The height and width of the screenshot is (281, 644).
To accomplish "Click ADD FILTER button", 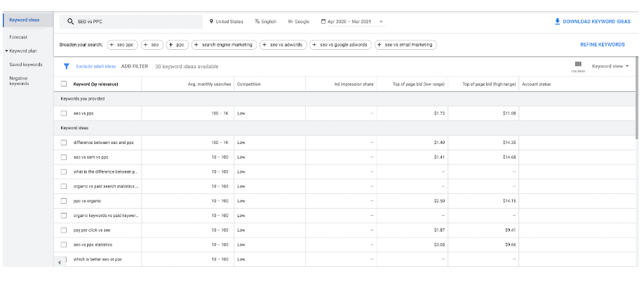I will 134,67.
